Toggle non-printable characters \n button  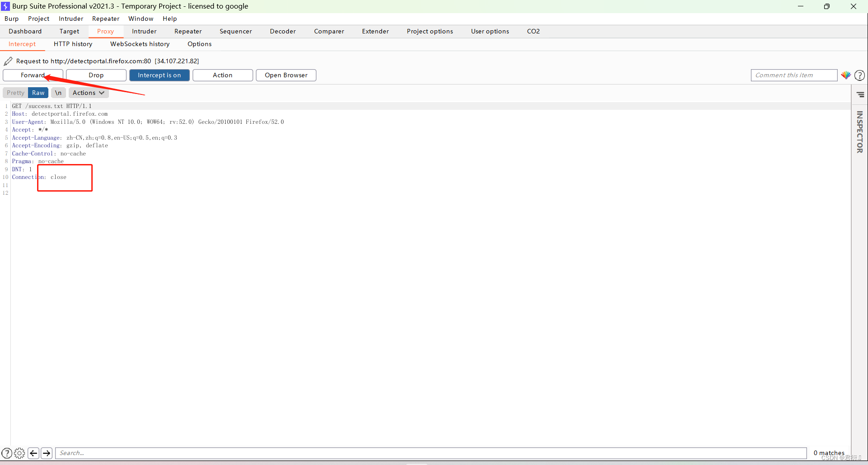58,93
